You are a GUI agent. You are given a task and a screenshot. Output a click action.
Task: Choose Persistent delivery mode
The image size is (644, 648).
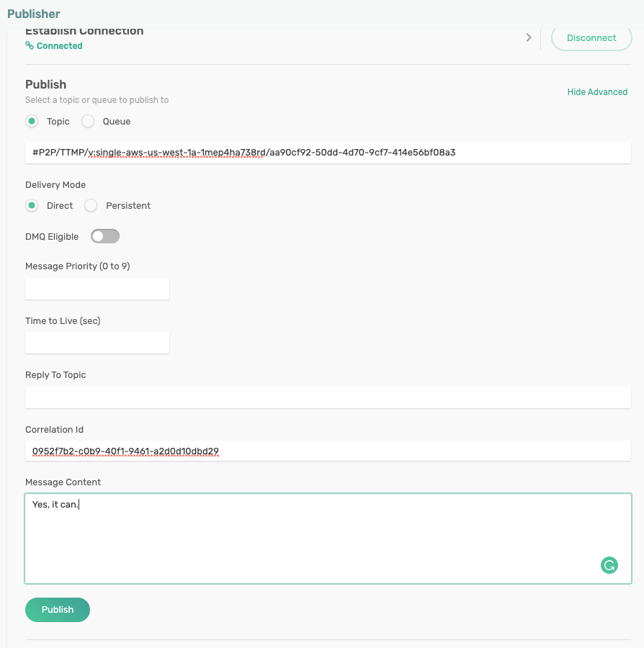coord(91,206)
